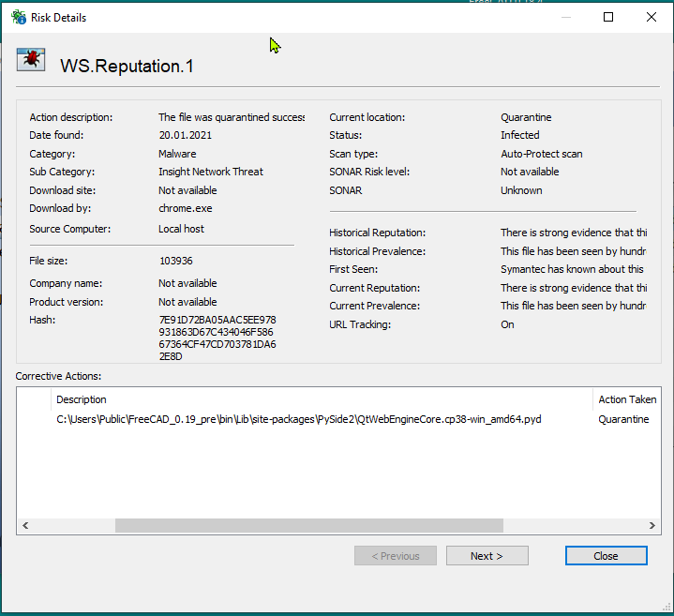
Task: Close the window with the X icon
Action: [652, 17]
